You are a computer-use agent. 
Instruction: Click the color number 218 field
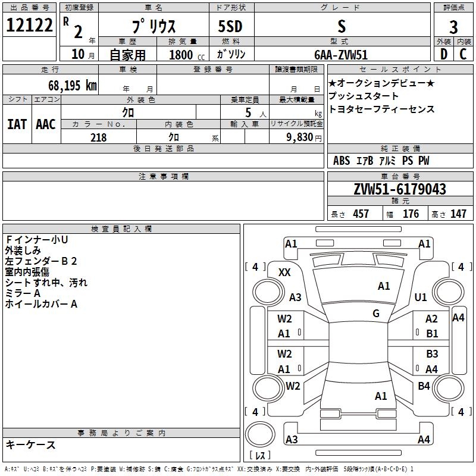click(99, 137)
